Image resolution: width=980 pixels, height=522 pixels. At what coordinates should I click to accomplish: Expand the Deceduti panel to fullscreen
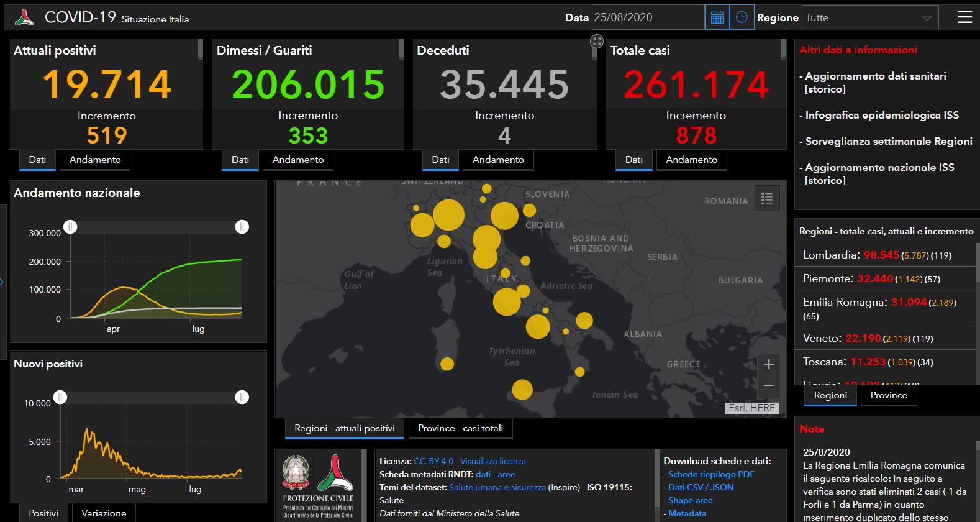tap(597, 42)
